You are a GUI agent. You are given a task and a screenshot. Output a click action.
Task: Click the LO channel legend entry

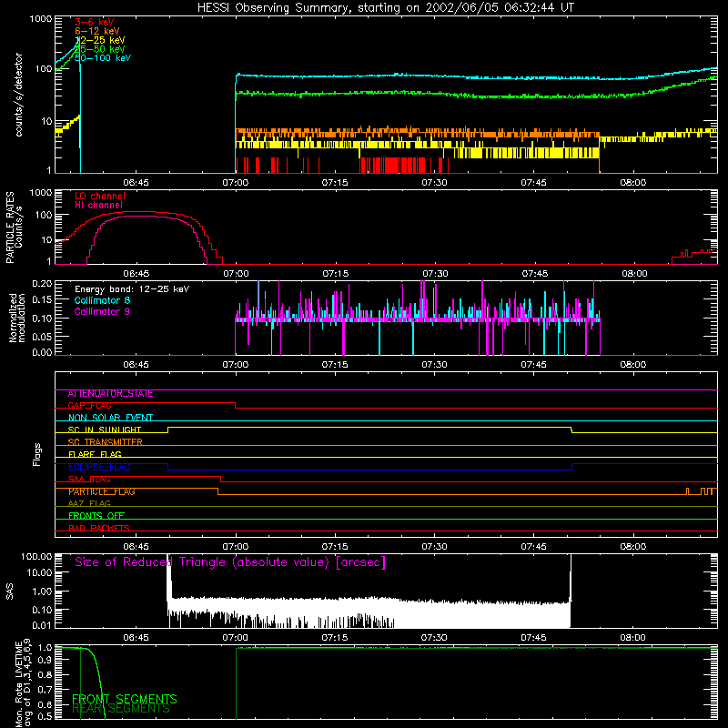(100, 196)
